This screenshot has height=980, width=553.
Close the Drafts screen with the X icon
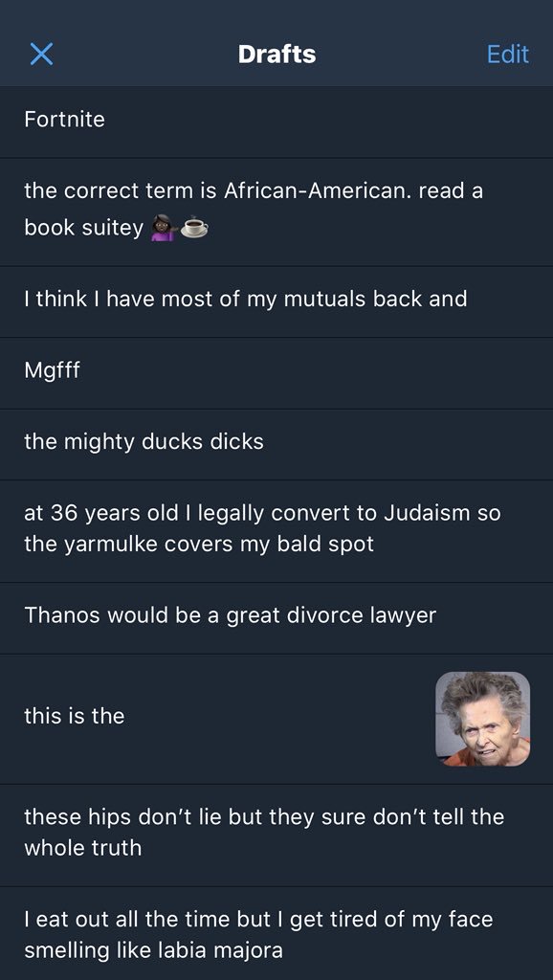click(x=41, y=55)
